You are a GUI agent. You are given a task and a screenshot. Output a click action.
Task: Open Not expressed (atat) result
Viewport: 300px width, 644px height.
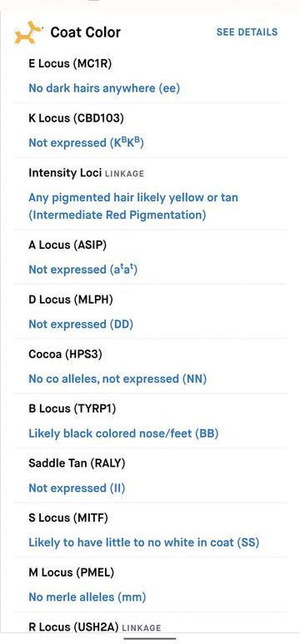82,270
